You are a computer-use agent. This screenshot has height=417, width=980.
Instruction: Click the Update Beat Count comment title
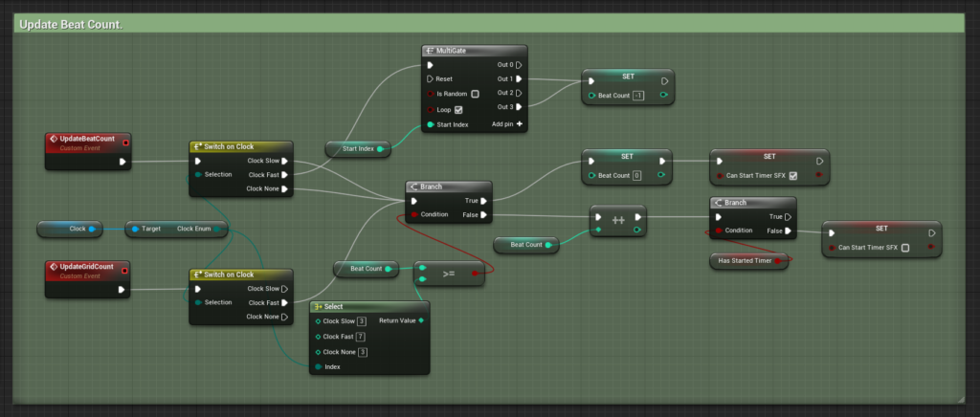69,23
